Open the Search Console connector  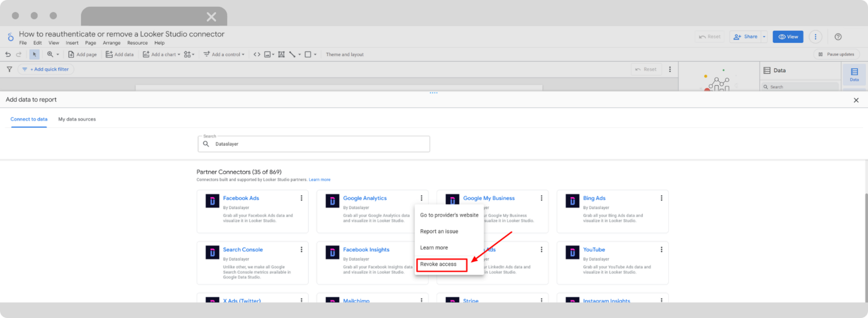click(x=242, y=250)
